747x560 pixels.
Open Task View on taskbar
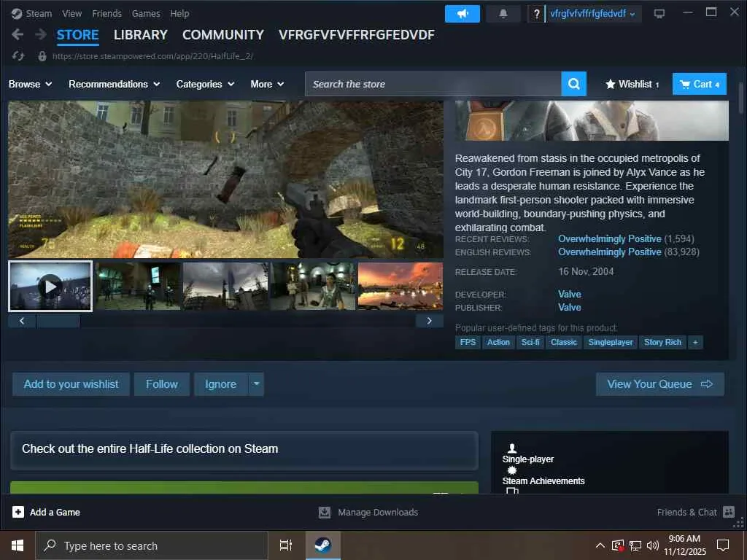coord(285,545)
